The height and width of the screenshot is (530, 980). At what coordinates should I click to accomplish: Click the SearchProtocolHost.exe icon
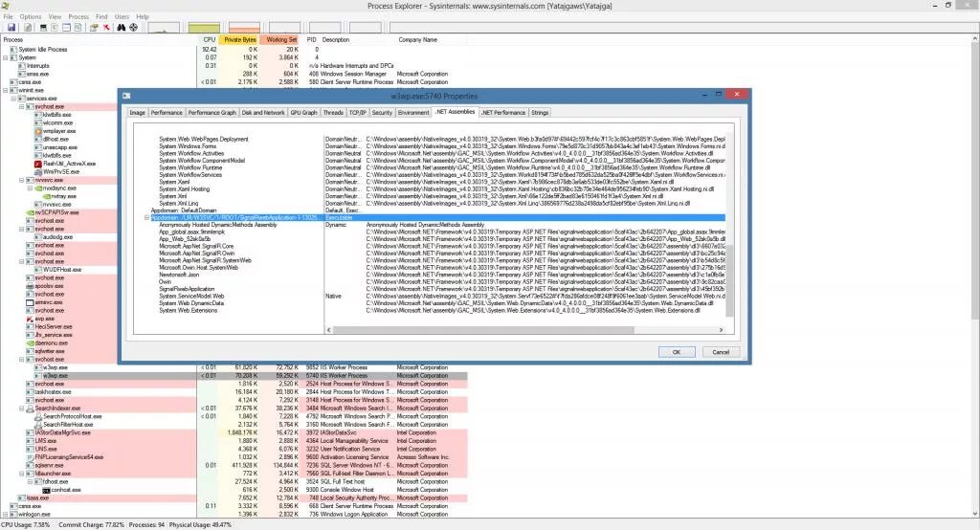click(38, 416)
